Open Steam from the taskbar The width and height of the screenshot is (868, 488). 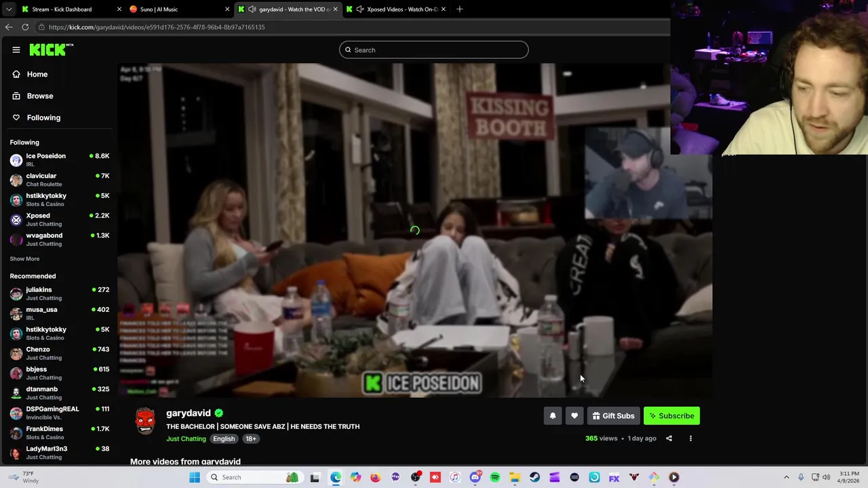pos(535,477)
